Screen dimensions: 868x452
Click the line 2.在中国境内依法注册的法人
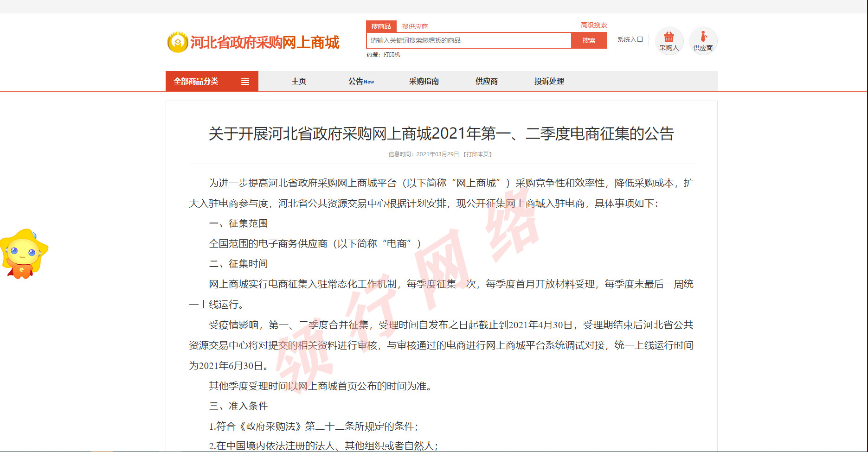[323, 446]
